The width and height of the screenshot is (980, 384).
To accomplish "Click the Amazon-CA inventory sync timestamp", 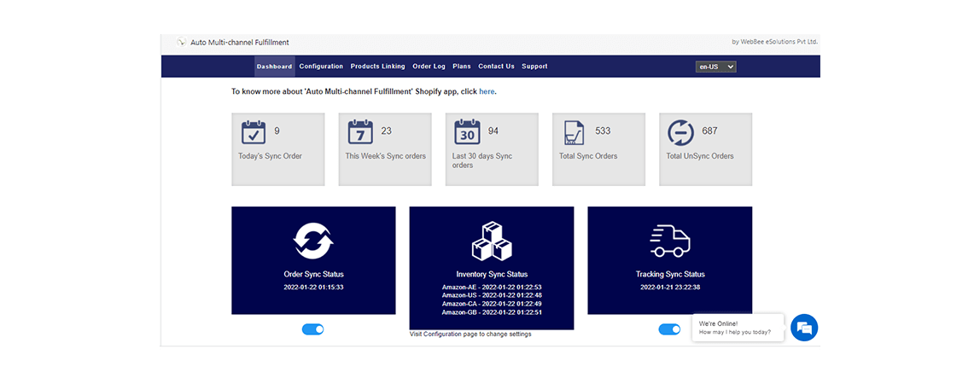I will [x=492, y=304].
